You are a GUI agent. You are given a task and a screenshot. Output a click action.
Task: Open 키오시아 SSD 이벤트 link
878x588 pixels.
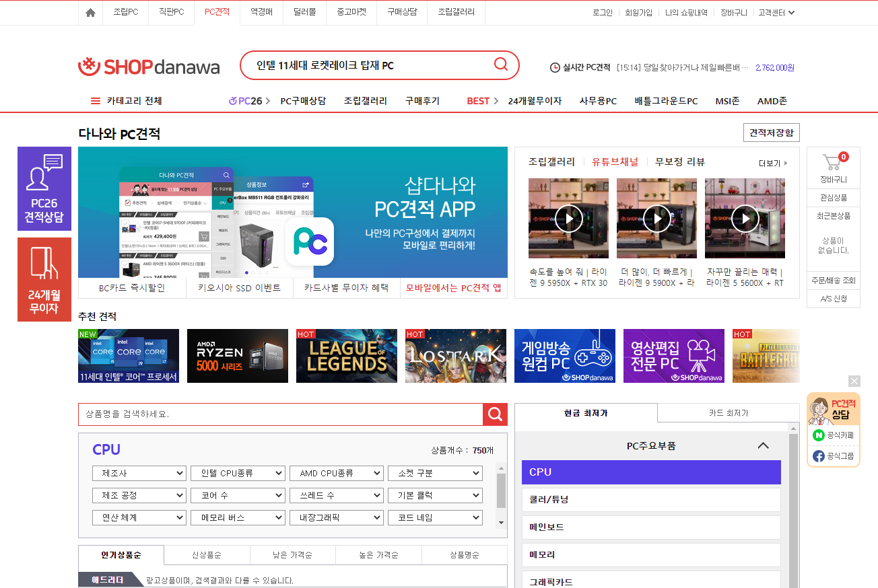pos(239,288)
